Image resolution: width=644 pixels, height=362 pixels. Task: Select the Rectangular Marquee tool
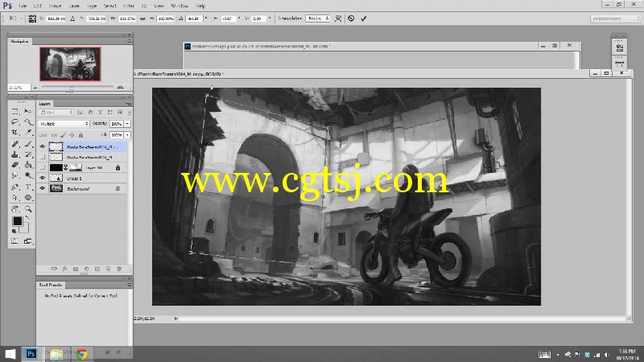[14, 111]
